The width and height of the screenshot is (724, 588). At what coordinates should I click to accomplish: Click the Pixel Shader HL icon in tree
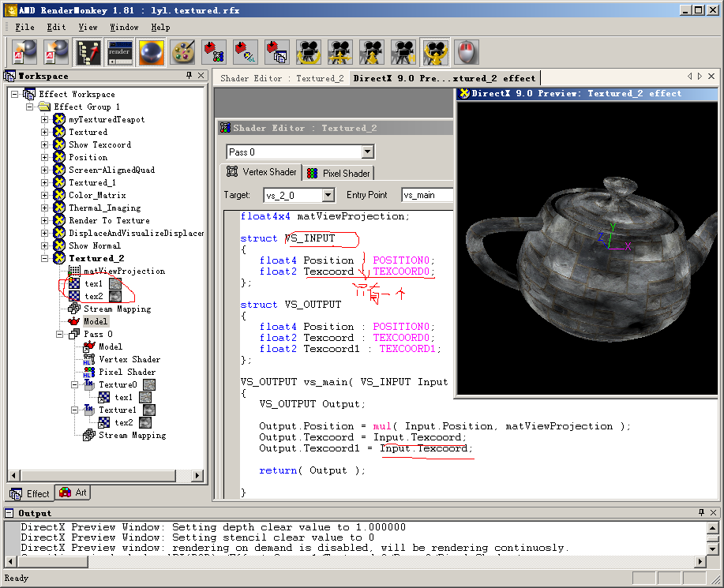coord(89,372)
